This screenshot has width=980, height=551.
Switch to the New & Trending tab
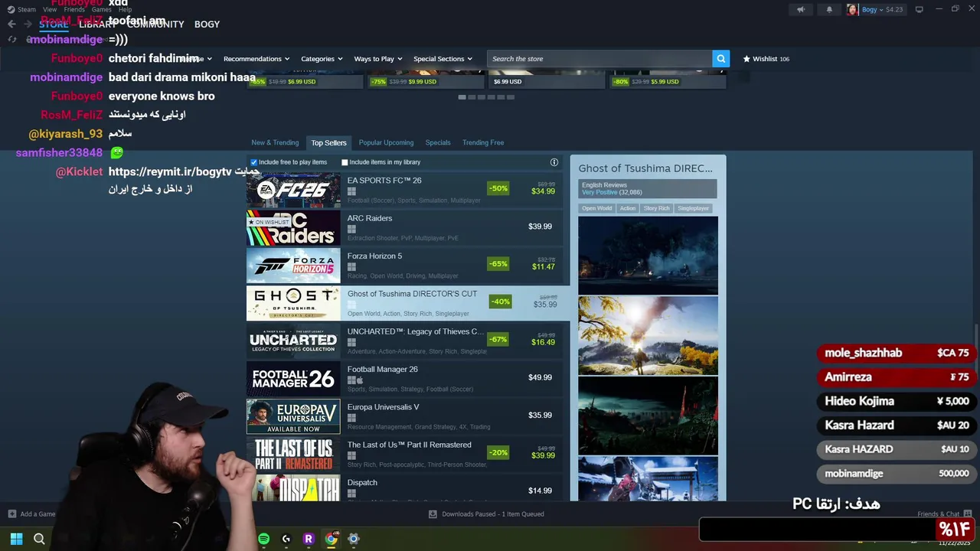275,142
